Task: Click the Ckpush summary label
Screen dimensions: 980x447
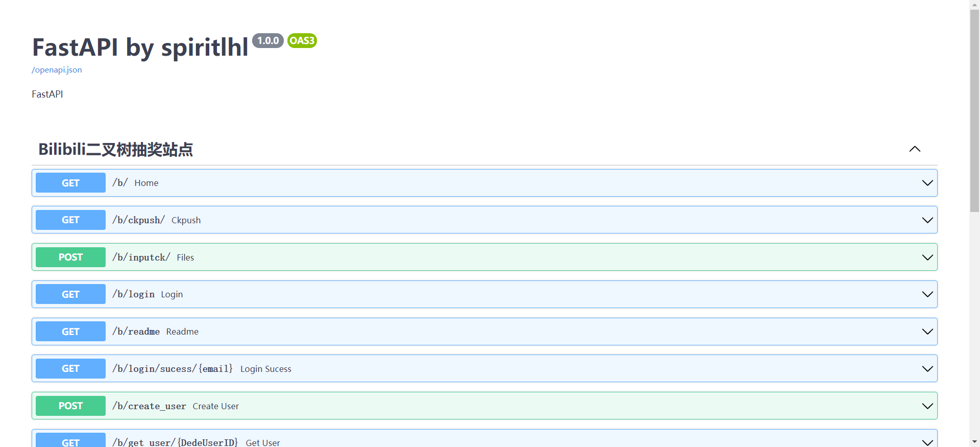Action: click(186, 220)
